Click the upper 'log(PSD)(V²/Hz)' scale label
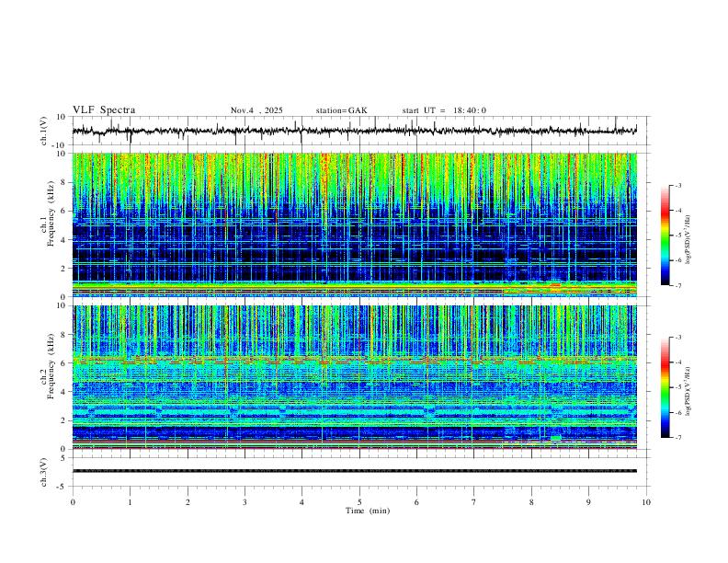The height and width of the screenshot is (563, 728). (x=688, y=240)
